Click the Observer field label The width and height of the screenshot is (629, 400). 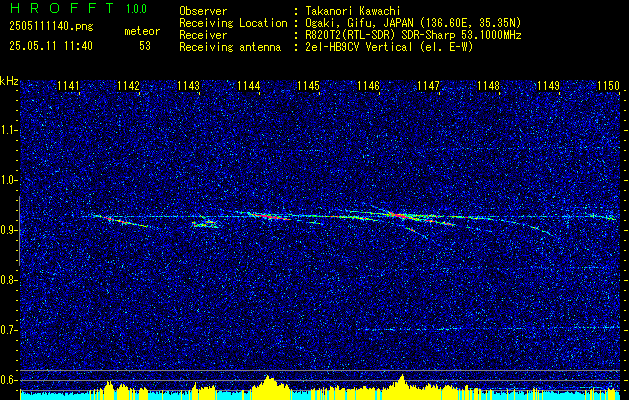(203, 11)
